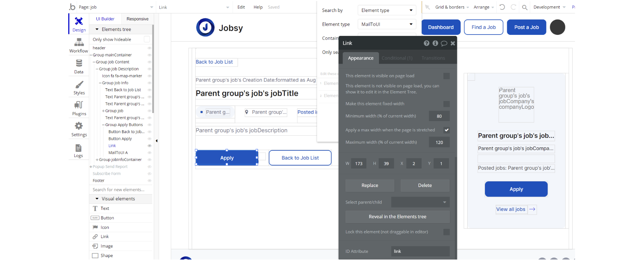Open the Data section icon
Screen dimensions: 644x262
point(79,63)
